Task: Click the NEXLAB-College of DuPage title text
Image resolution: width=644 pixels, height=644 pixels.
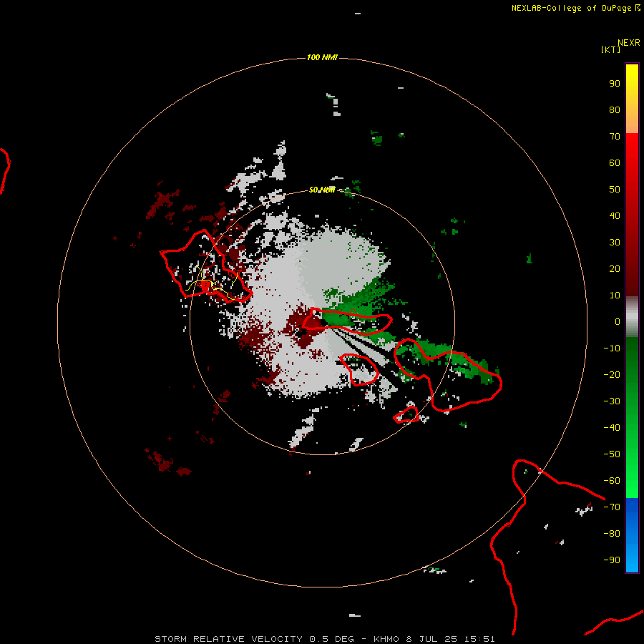Action: click(x=571, y=8)
